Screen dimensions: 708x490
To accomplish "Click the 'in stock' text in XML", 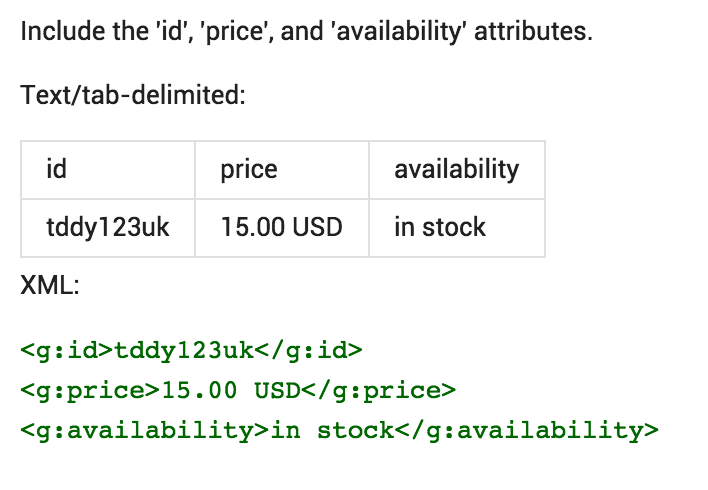I will pos(332,430).
